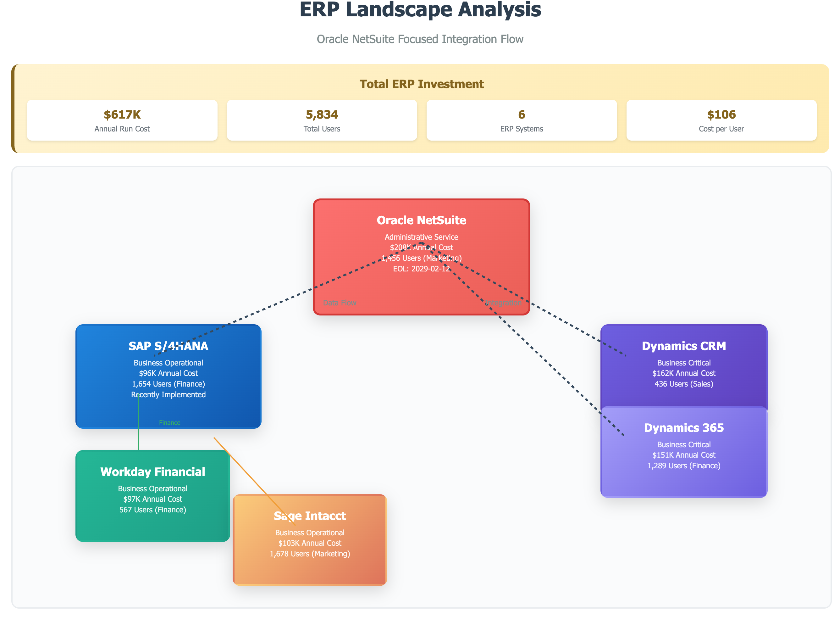Select the Total Users metric card

(x=321, y=120)
